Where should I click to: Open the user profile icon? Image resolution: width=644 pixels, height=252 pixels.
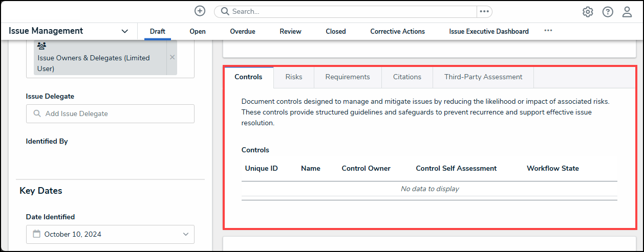pyautogui.click(x=627, y=12)
